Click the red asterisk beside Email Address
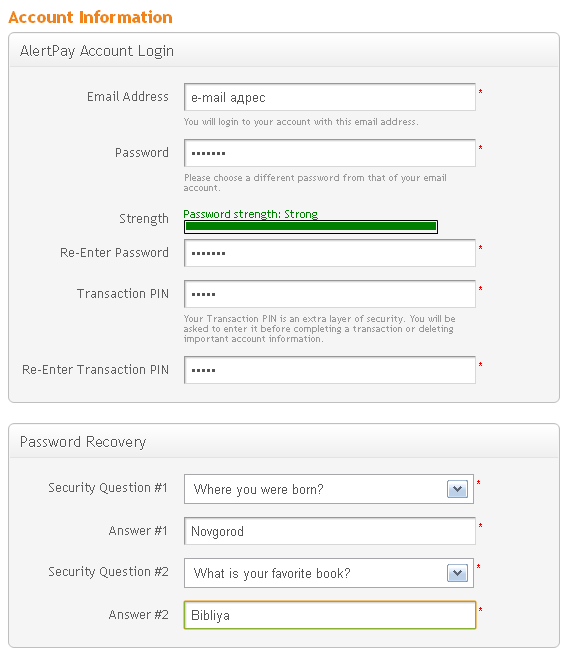The height and width of the screenshot is (649, 574). pyautogui.click(x=480, y=91)
